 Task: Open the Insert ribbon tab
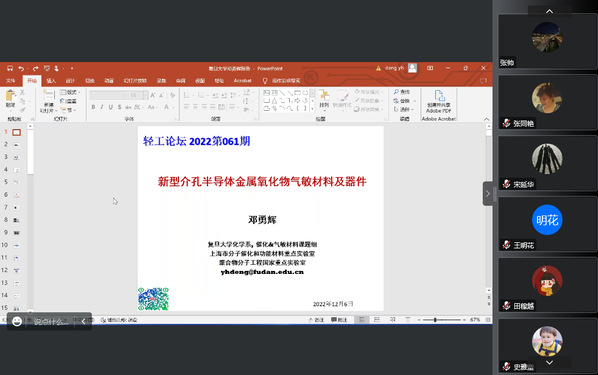pos(51,80)
